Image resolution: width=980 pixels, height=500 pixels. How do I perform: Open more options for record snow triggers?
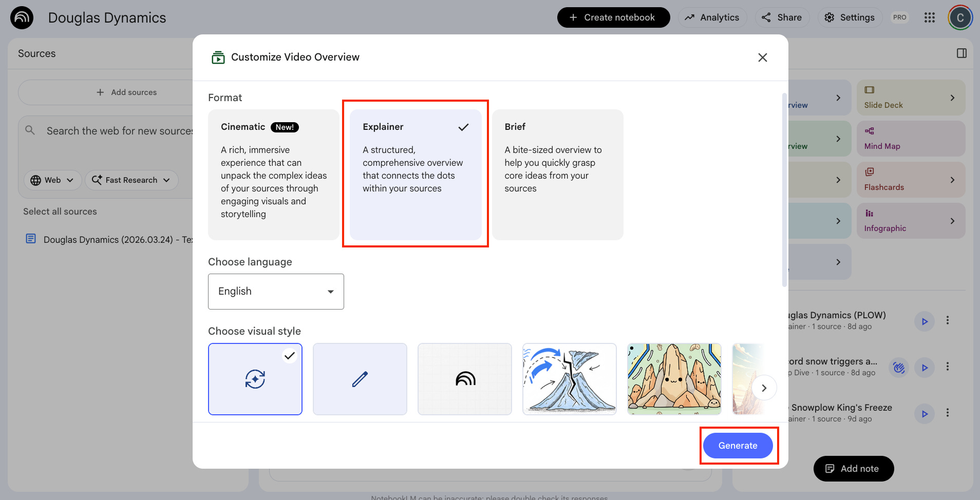click(x=948, y=367)
